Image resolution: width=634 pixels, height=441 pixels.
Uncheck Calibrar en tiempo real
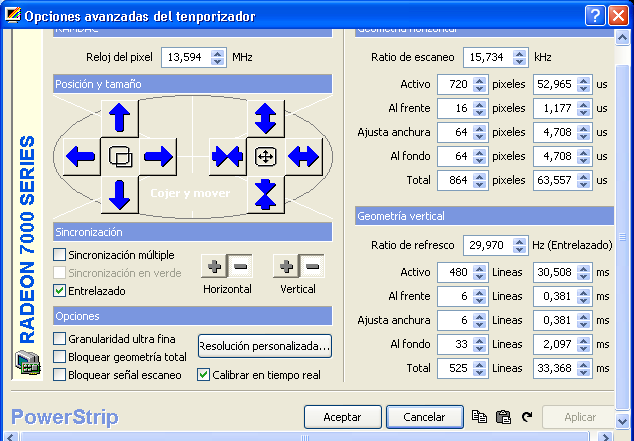click(203, 375)
